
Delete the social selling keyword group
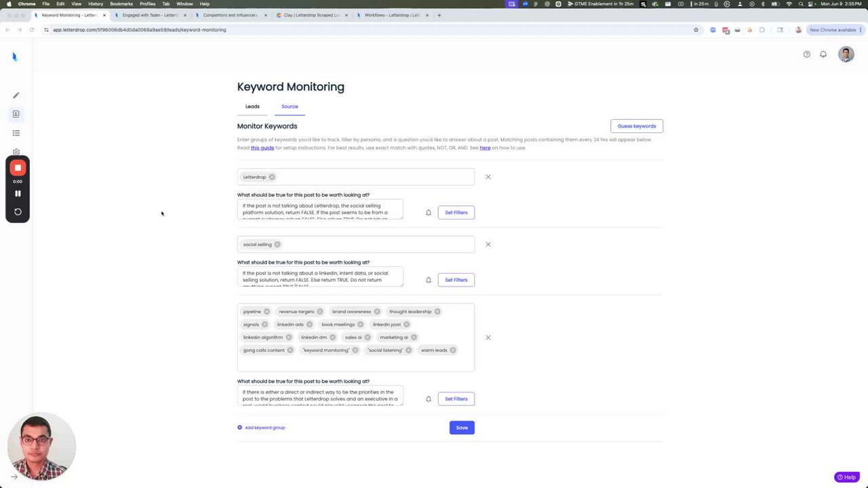[x=488, y=244]
